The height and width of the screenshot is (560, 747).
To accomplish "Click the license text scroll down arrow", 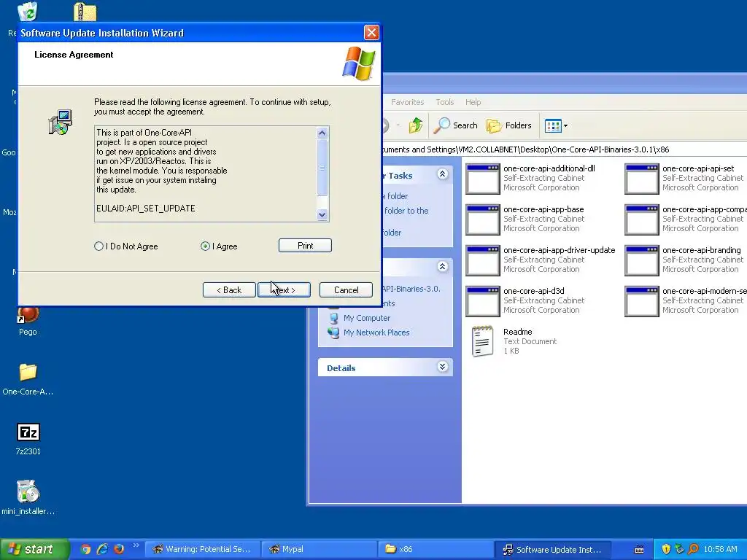I will click(322, 215).
